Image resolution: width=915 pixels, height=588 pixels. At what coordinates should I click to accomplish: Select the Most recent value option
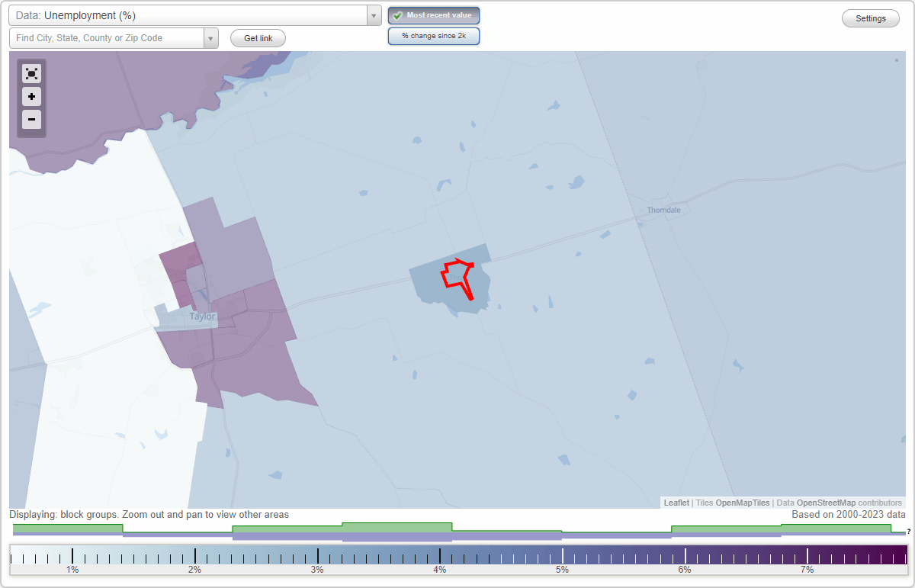point(434,16)
